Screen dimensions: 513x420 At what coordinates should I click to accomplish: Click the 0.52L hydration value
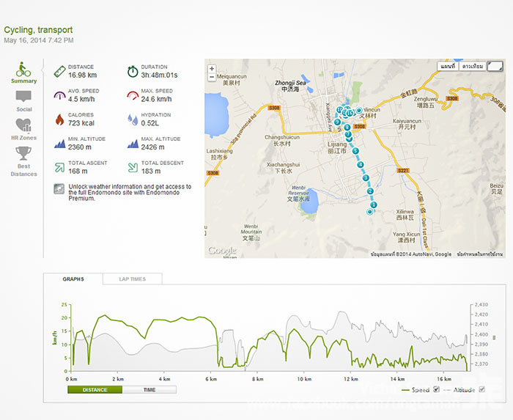coord(150,123)
